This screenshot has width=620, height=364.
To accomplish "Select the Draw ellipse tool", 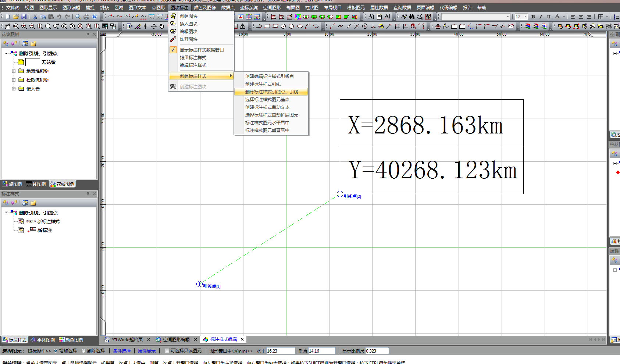I will (300, 26).
